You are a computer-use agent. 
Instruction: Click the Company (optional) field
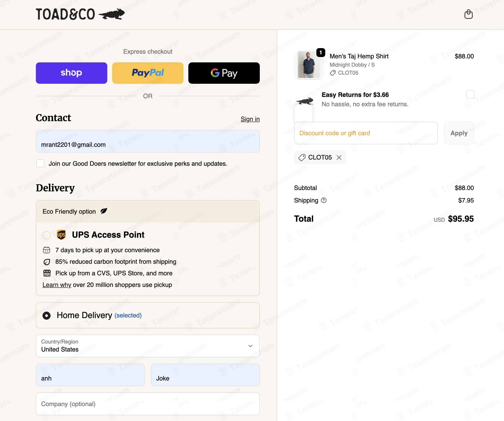148,404
